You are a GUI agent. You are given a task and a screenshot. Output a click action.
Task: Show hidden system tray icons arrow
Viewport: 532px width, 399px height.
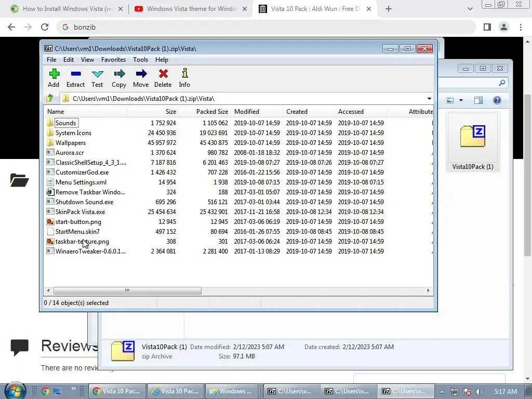tap(442, 392)
